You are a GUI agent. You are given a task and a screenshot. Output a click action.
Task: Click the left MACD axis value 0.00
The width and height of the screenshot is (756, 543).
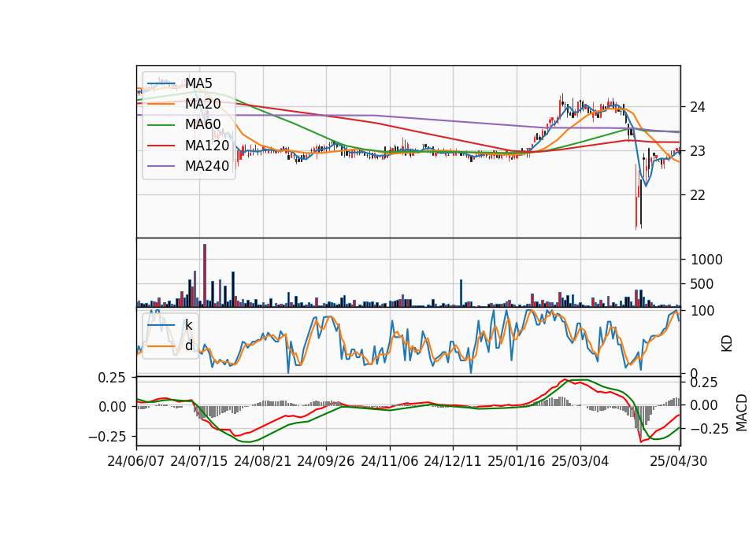click(x=112, y=407)
